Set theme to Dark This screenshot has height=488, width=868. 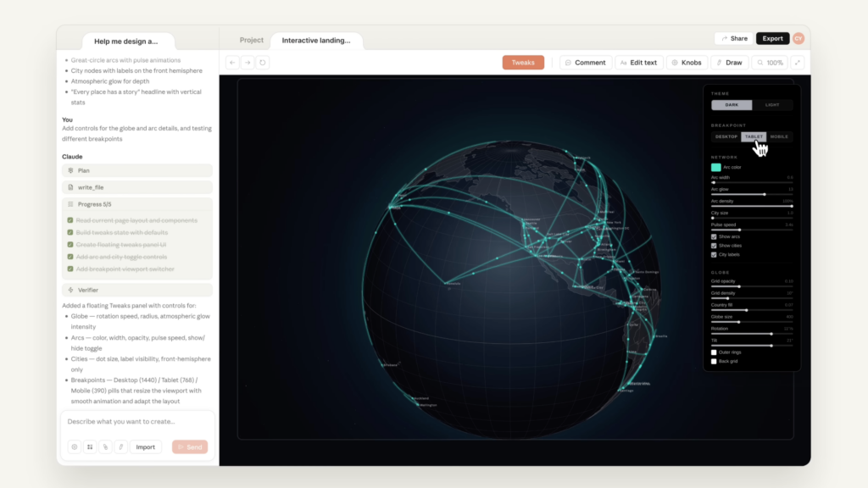(732, 104)
